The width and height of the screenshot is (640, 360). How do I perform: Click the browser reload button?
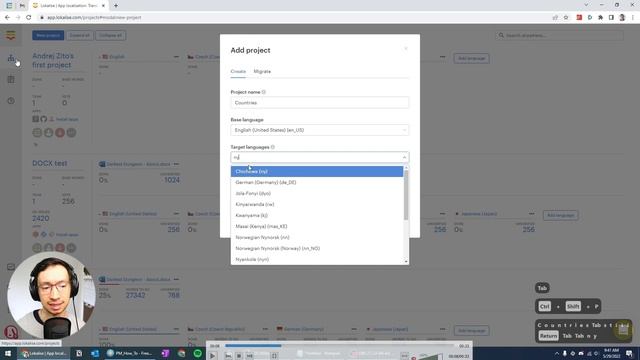click(x=29, y=18)
